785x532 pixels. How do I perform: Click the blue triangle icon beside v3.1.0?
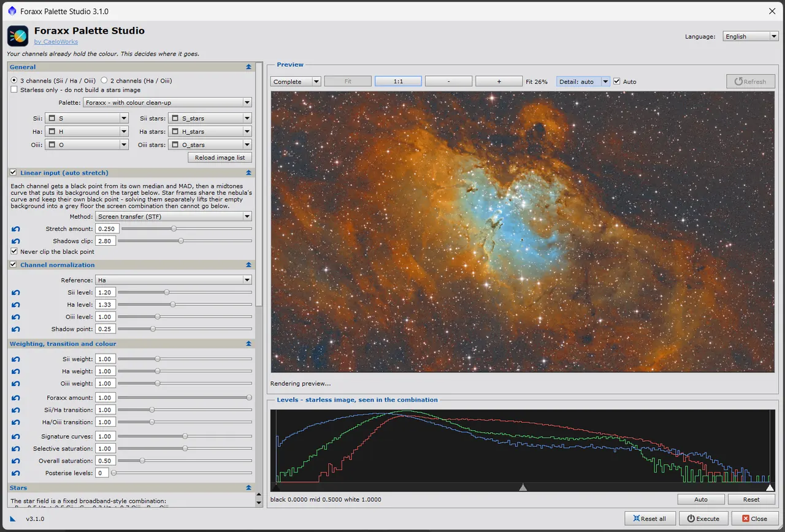coord(13,519)
